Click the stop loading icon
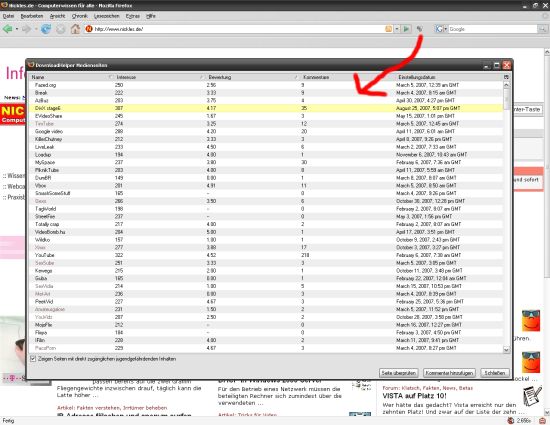 point(61,29)
